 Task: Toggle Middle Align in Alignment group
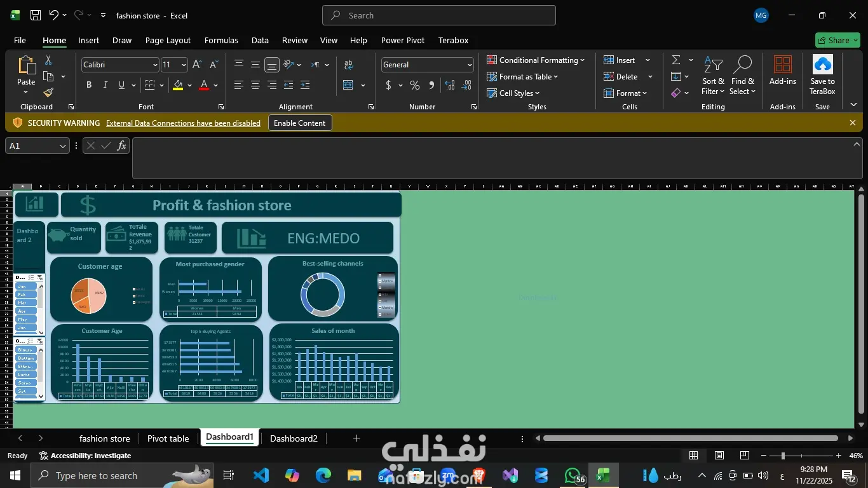coord(255,65)
